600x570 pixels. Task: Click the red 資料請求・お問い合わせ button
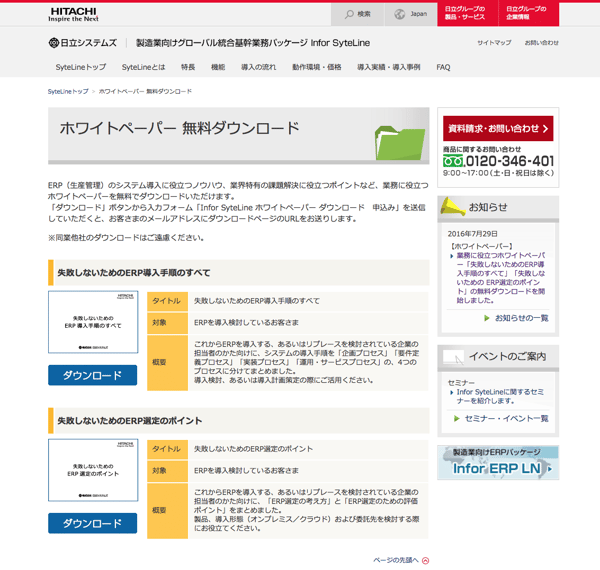tap(498, 128)
